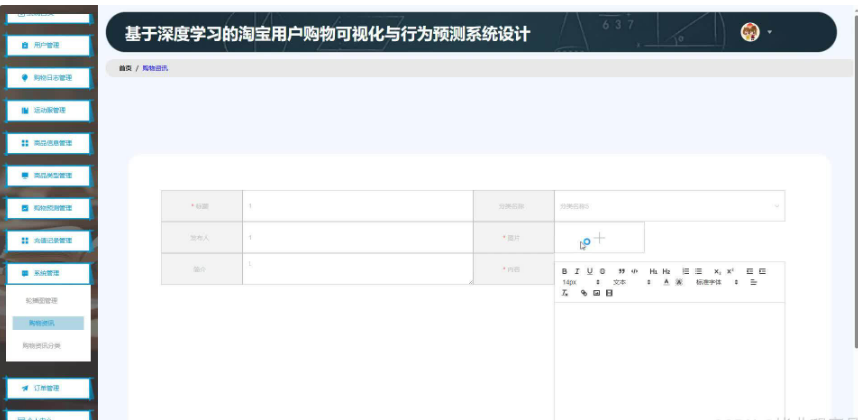This screenshot has width=858, height=420.
Task: Focus the 简介 summary textarea
Action: tap(358, 269)
